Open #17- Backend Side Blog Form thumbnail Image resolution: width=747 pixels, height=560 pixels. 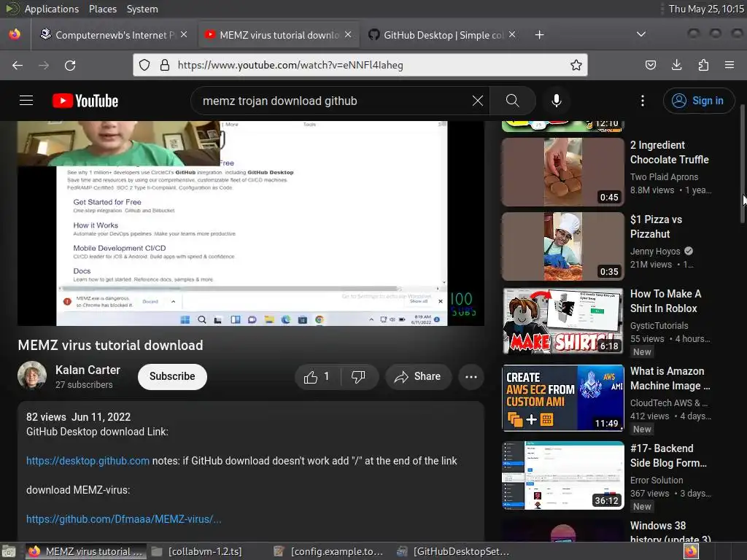tap(562, 475)
